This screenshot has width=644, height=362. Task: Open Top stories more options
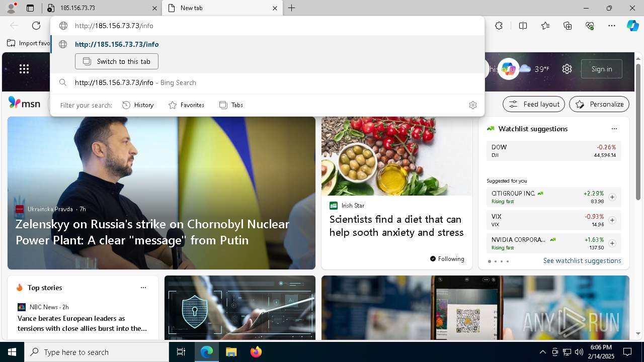[x=143, y=288]
